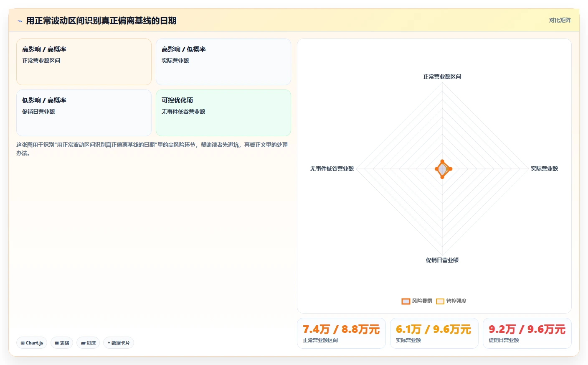Select the Chart.js tag chip
The image size is (588, 365).
[x=32, y=343]
